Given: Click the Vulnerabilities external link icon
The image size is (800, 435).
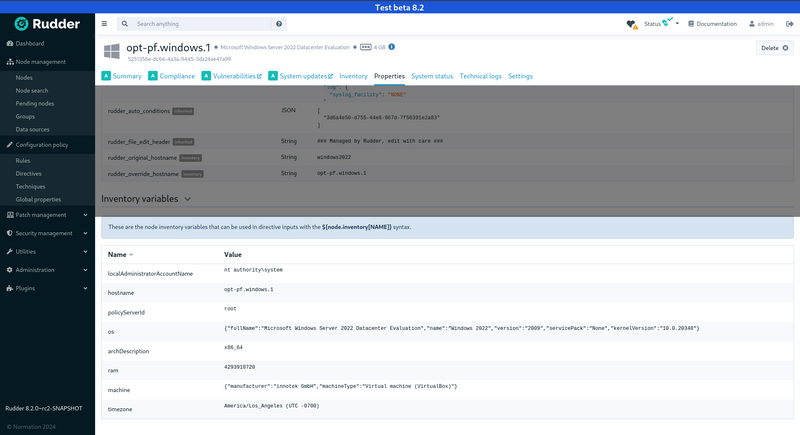Looking at the screenshot, I should point(259,76).
